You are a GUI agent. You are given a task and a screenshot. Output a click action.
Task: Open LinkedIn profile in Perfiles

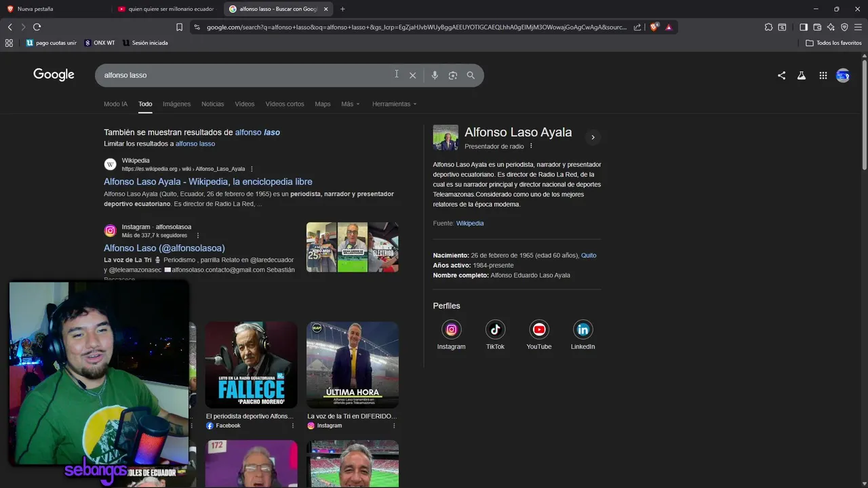pos(583,335)
